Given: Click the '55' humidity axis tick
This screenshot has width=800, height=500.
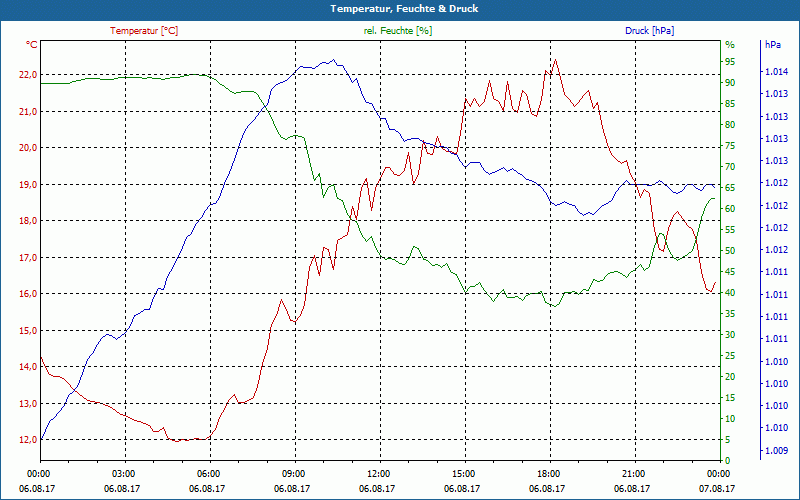Looking at the screenshot, I should click(x=730, y=230).
